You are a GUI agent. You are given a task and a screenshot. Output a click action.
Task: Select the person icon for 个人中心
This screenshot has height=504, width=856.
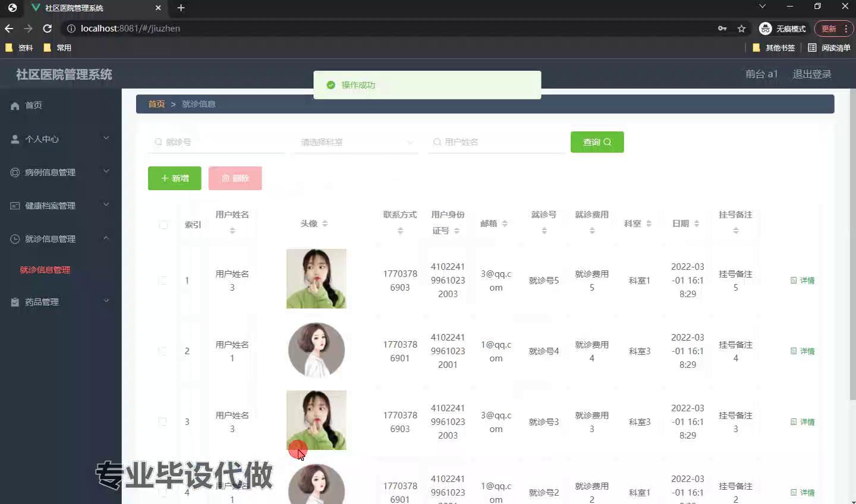click(x=15, y=138)
